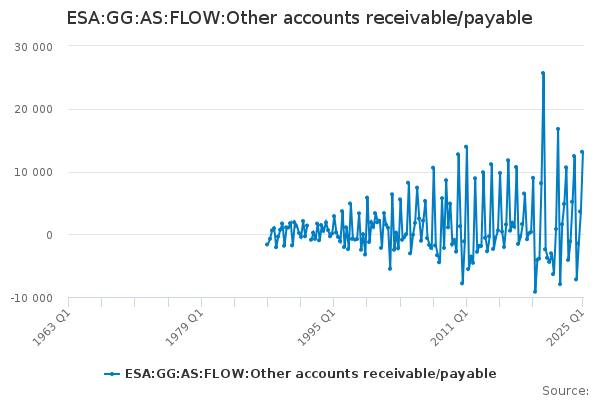Click the 10 000 y-axis label
Screen dimensions: 600x400
point(33,172)
